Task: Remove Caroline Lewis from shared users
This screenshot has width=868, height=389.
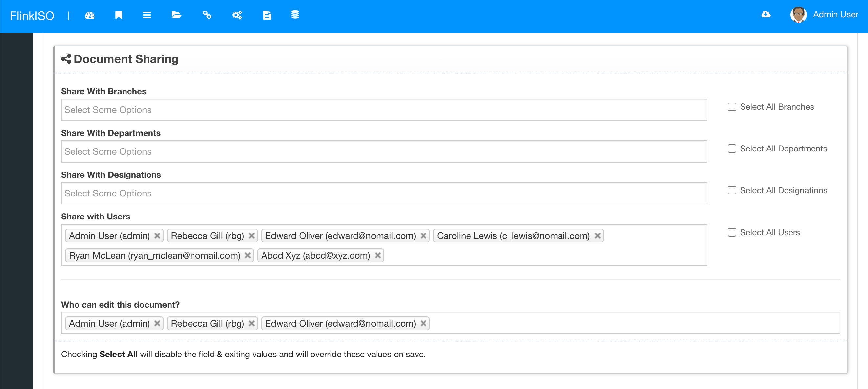Action: (x=597, y=236)
